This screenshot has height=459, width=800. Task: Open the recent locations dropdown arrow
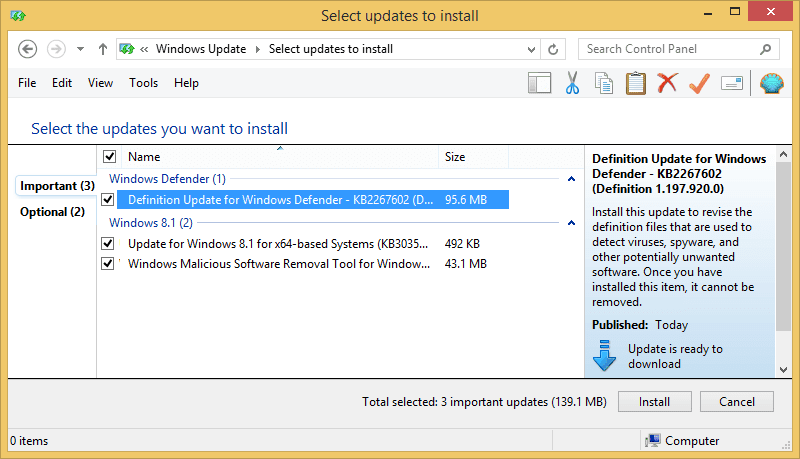80,49
